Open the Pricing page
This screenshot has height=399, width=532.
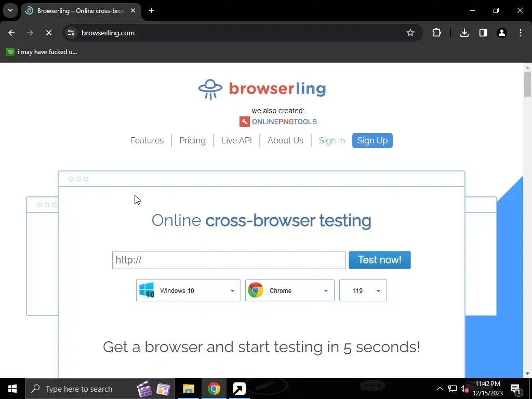point(192,140)
